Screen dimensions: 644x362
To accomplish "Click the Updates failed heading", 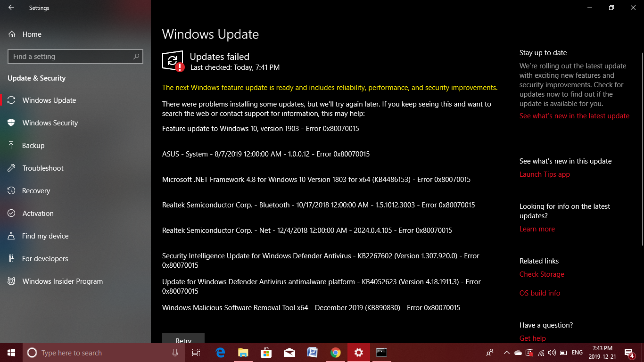I will (x=219, y=57).
